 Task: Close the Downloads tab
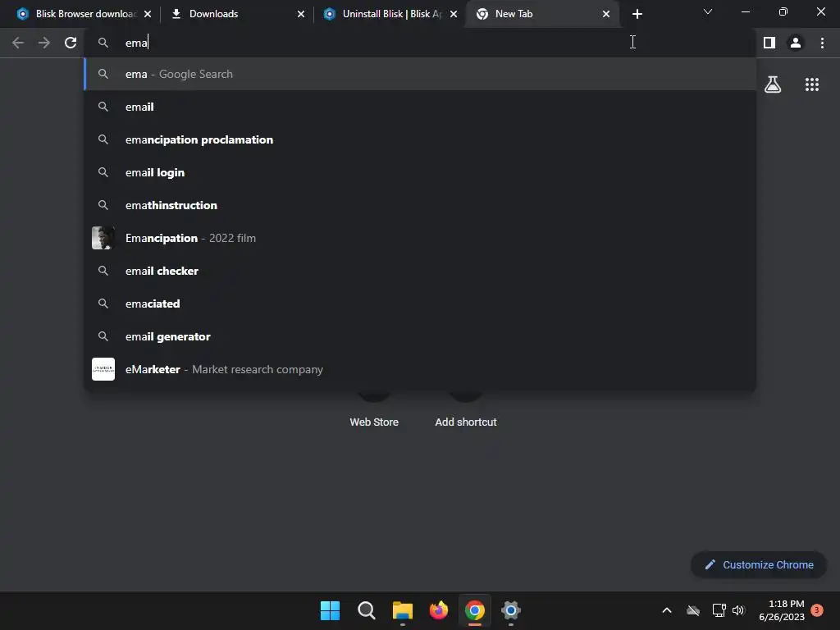pyautogui.click(x=300, y=14)
